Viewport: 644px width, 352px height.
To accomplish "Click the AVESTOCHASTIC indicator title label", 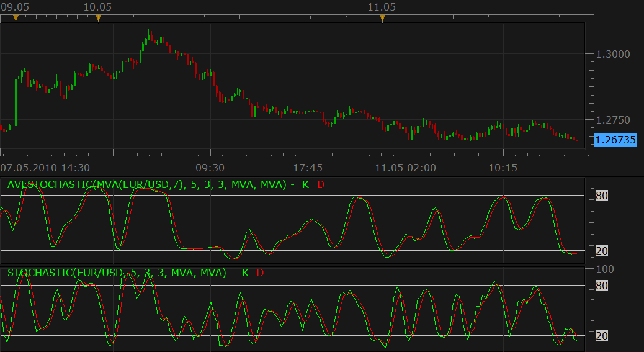I will click(x=146, y=185).
